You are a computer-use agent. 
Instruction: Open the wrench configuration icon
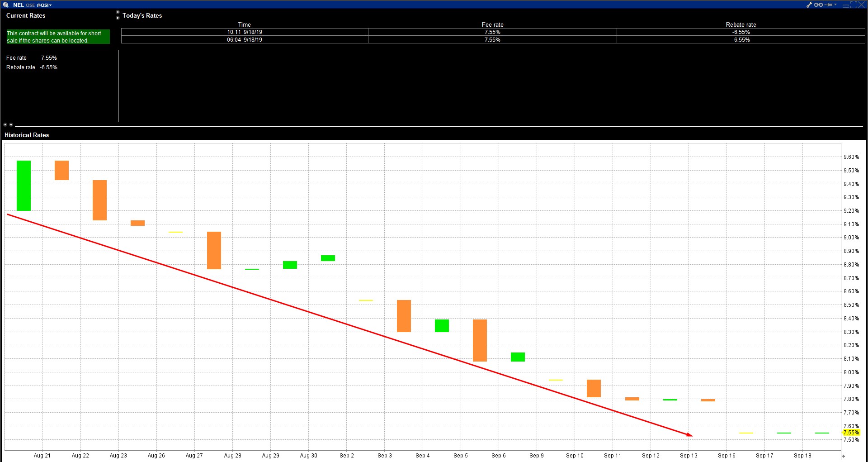point(809,5)
